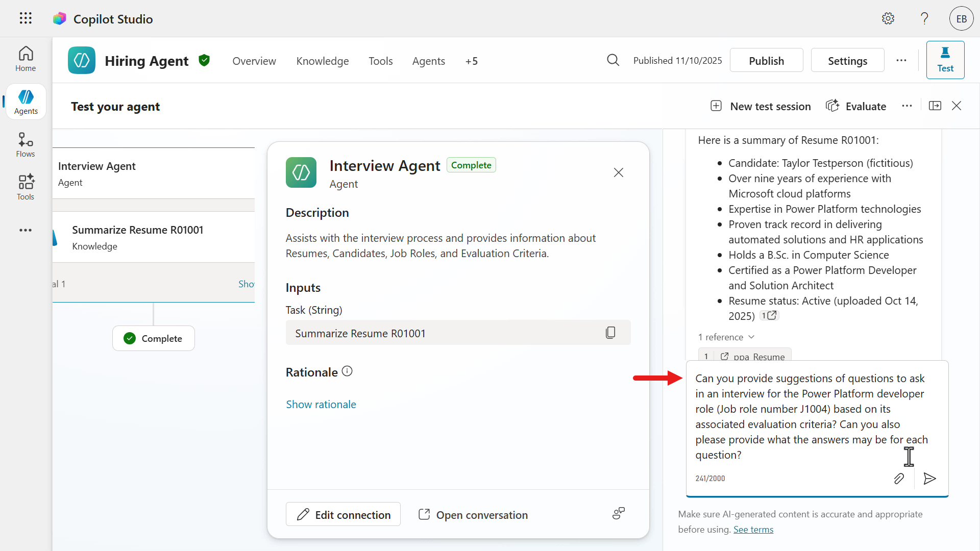Send the typed chat message
Image resolution: width=980 pixels, height=551 pixels.
(x=929, y=479)
